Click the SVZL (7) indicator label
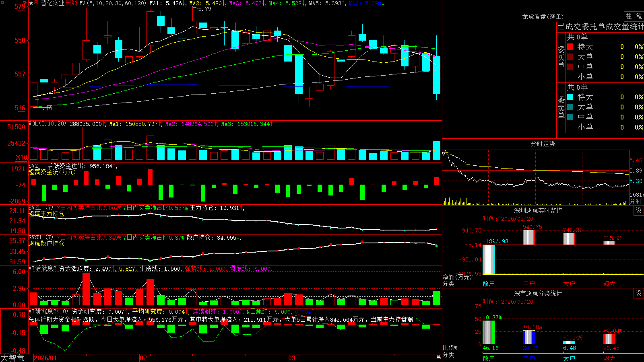Screen dimensions: 644x362 click(x=41, y=208)
